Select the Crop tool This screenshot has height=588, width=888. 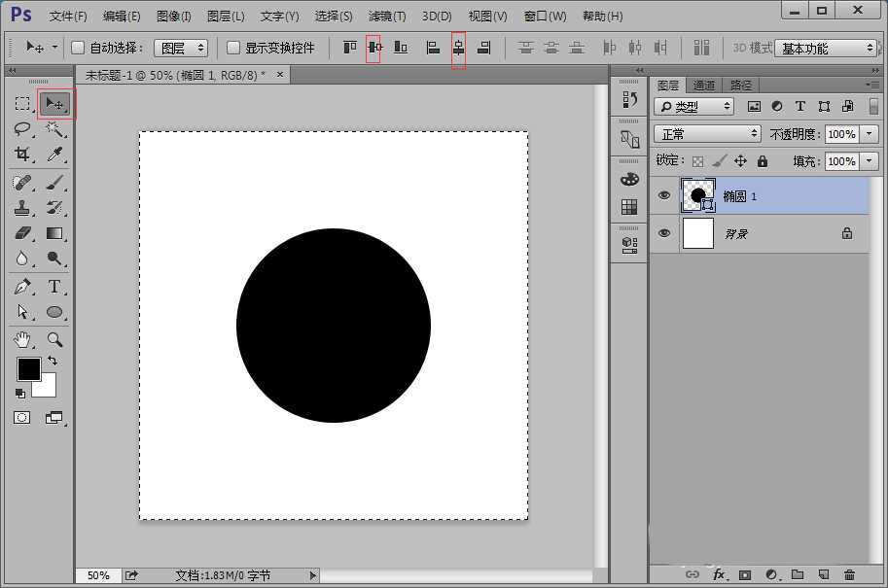click(23, 155)
